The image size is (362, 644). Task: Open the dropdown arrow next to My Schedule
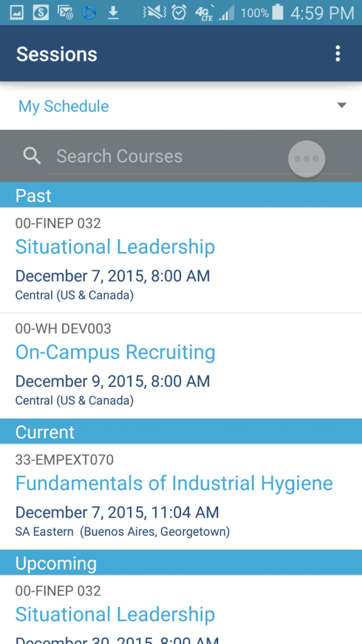(x=341, y=106)
